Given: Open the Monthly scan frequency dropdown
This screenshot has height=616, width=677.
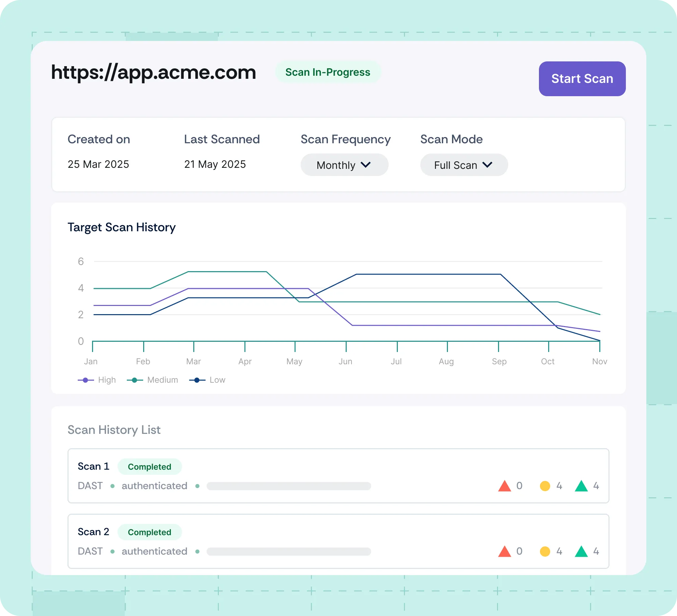Looking at the screenshot, I should [344, 165].
